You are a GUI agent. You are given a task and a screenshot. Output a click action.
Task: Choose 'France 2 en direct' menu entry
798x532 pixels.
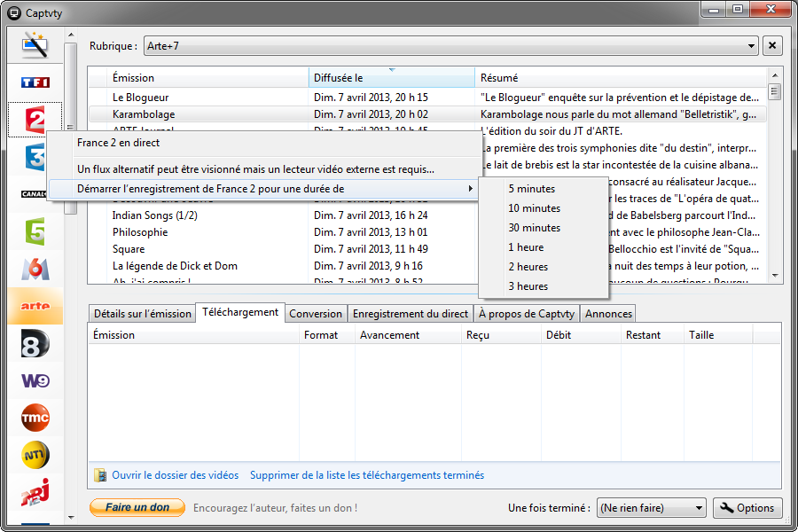pyautogui.click(x=263, y=143)
